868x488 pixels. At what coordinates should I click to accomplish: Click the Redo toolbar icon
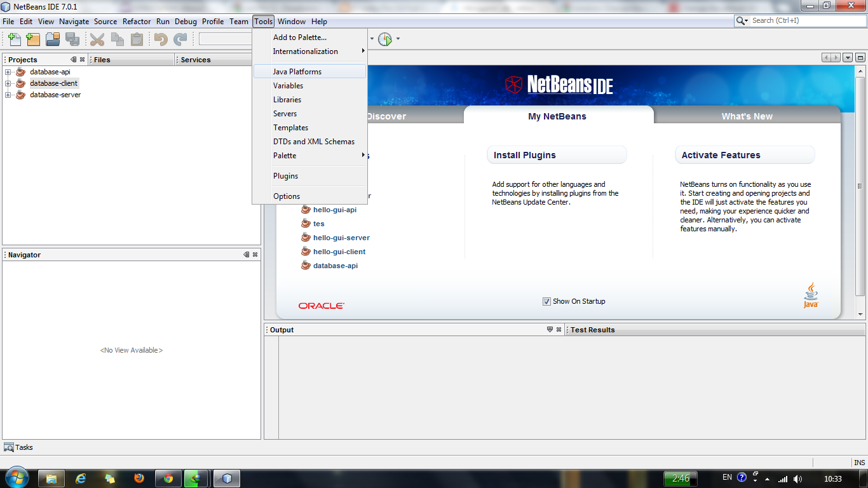coord(180,39)
